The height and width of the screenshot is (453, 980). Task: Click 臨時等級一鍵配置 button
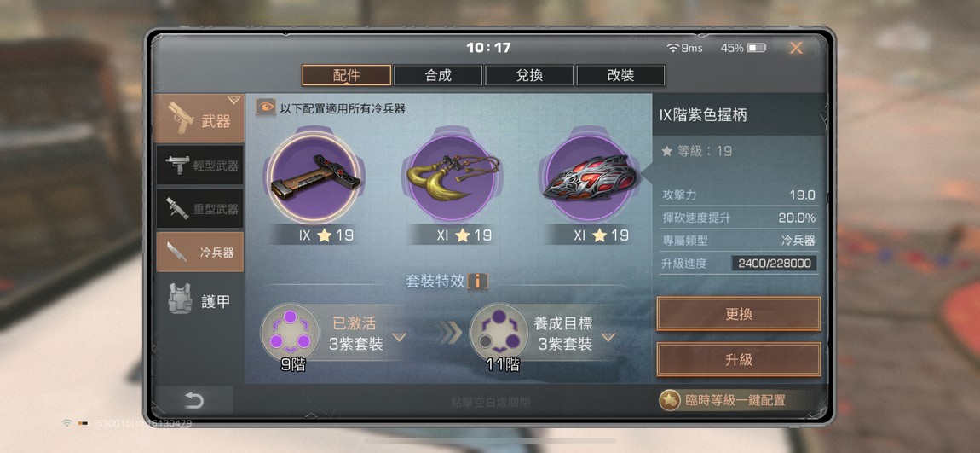[x=725, y=400]
